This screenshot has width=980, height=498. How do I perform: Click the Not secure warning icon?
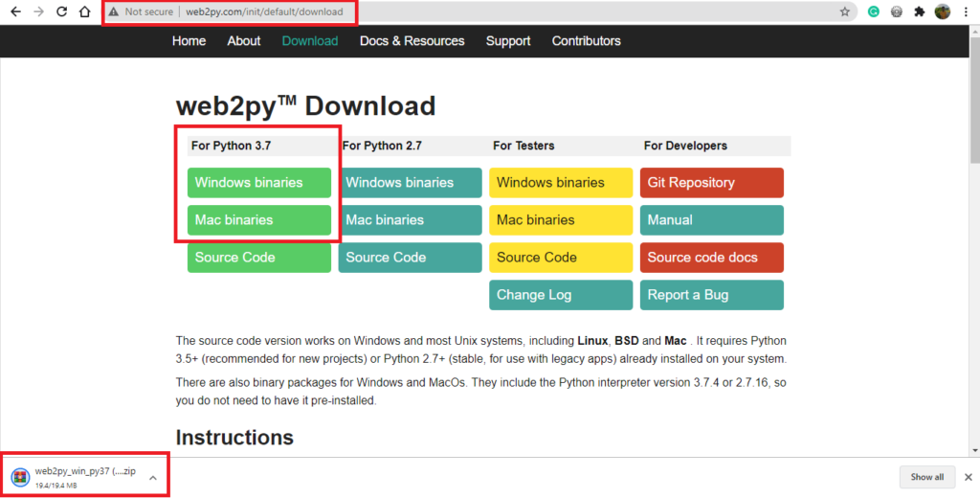113,12
